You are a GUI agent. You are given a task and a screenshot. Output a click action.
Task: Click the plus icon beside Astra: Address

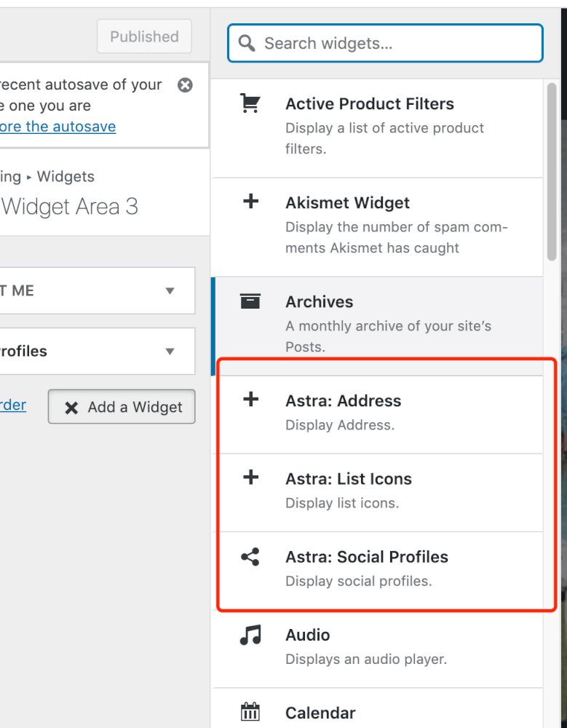[250, 400]
